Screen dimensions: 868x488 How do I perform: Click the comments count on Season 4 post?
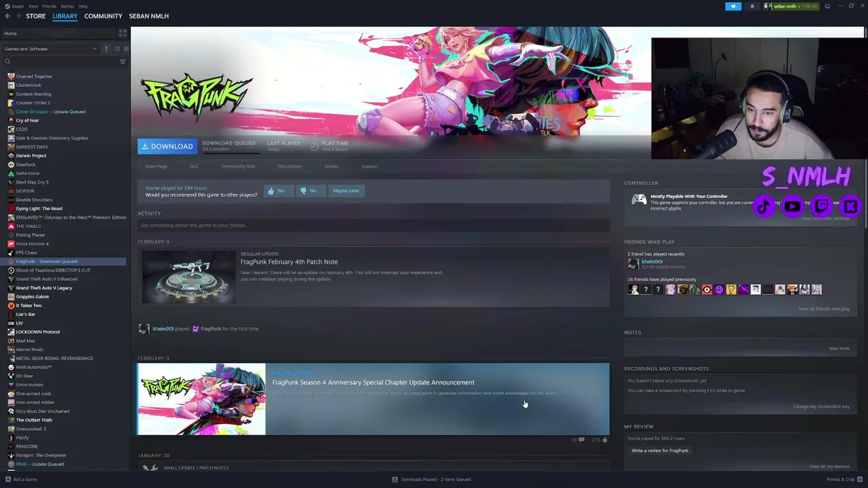coord(578,440)
